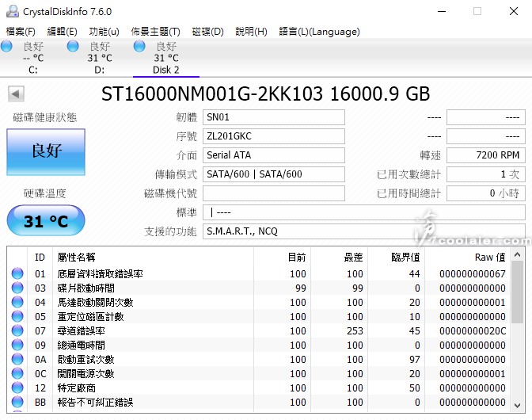Click the SMART list vertical scrollbar thumb

click(x=517, y=292)
